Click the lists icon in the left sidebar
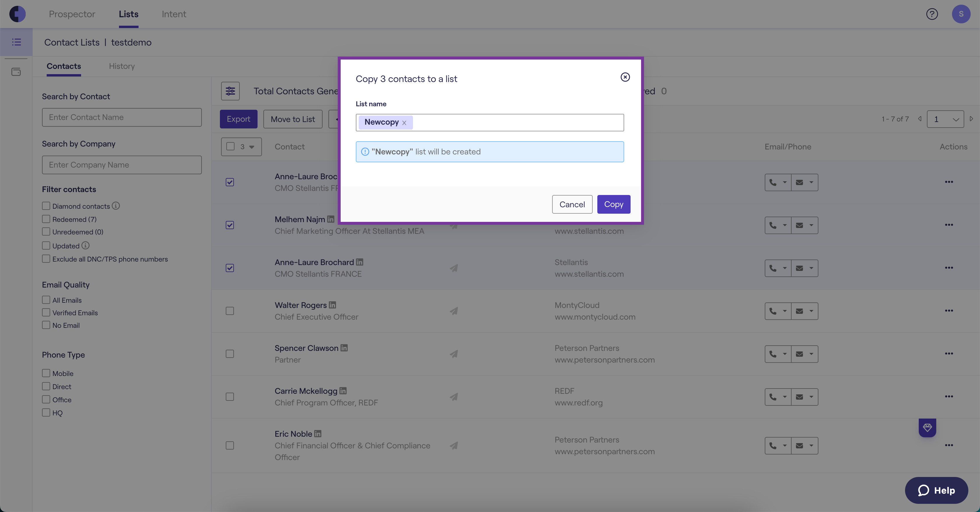This screenshot has height=512, width=980. coord(16,42)
